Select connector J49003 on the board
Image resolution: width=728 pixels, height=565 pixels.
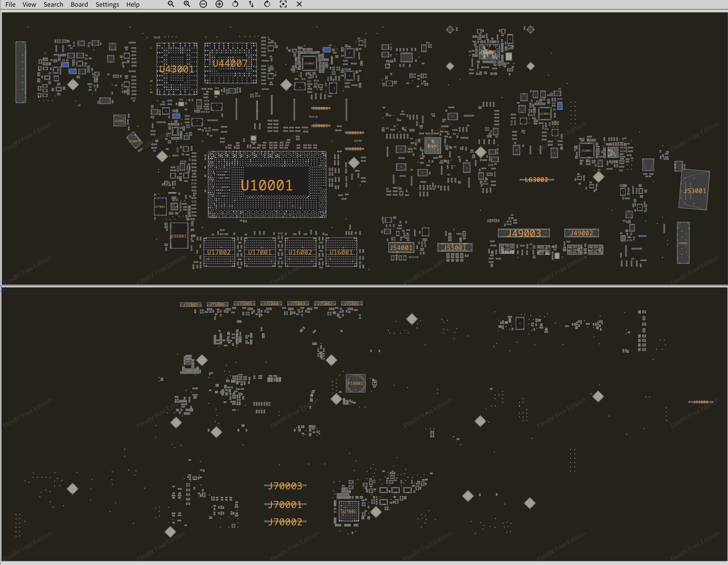point(524,233)
